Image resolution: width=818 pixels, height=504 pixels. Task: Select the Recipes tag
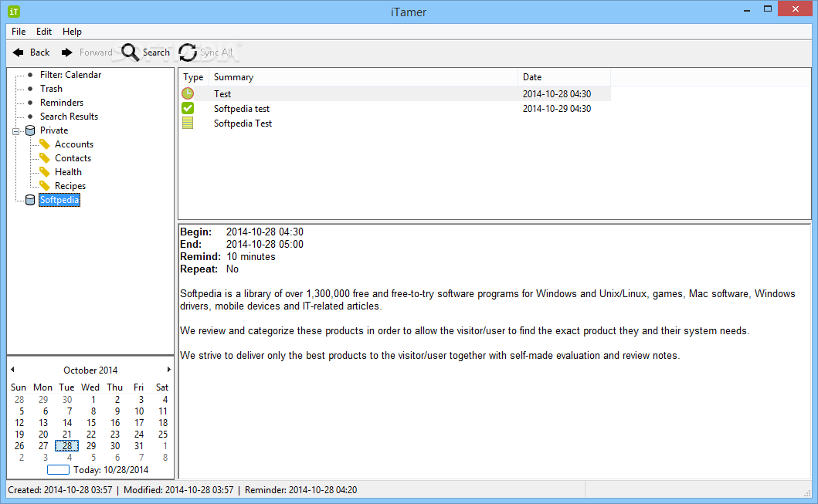point(70,185)
